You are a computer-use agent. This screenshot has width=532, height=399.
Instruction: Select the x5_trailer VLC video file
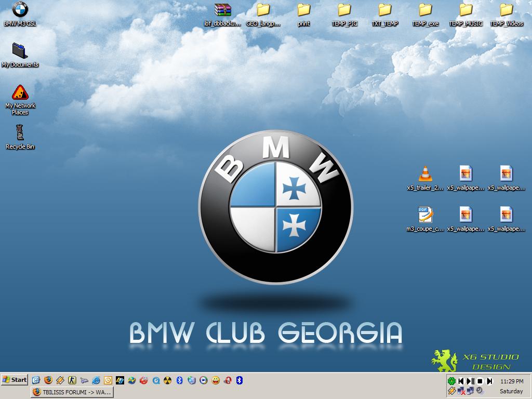pyautogui.click(x=425, y=178)
